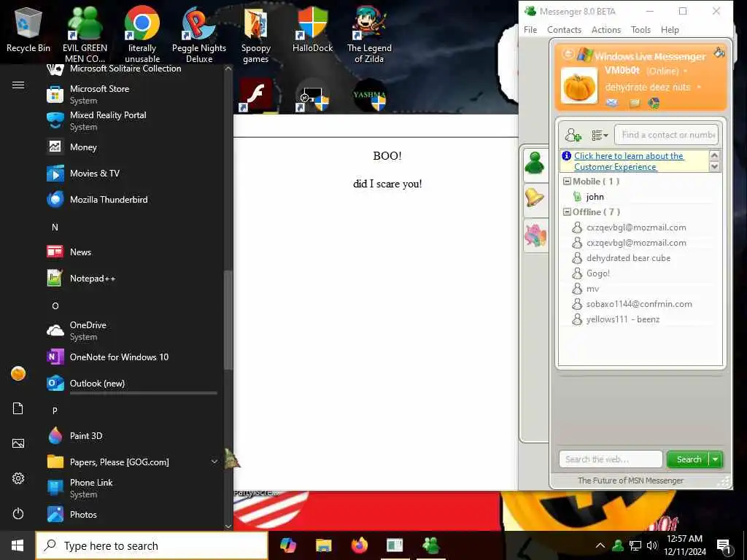Image resolution: width=747 pixels, height=560 pixels.
Task: Click the user account avatar in Start rail
Action: pos(18,373)
